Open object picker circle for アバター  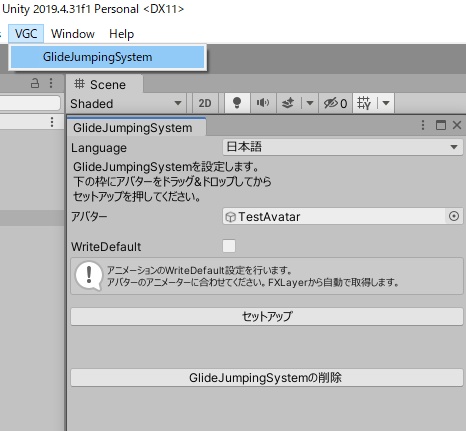click(454, 216)
